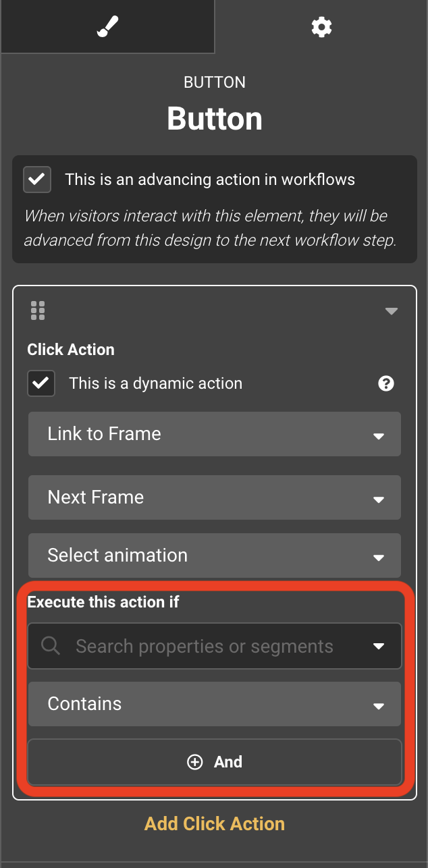Uncheck the advancing action in workflows checkbox
Image resolution: width=428 pixels, height=868 pixels.
pyautogui.click(x=37, y=180)
